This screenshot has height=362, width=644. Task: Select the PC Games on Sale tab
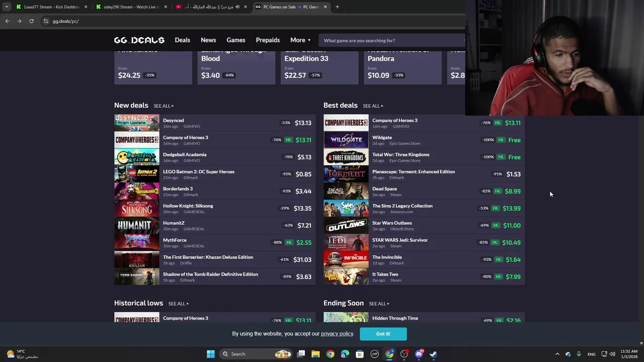291,7
